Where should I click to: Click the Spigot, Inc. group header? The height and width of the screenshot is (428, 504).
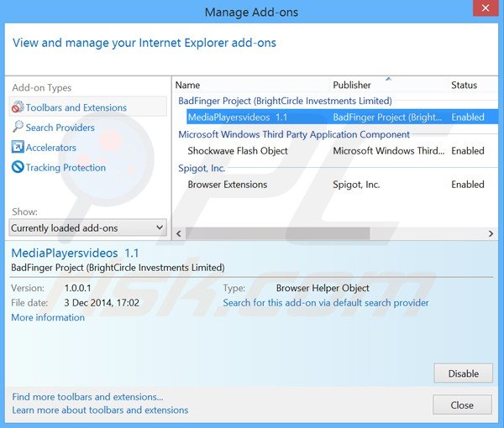[202, 168]
